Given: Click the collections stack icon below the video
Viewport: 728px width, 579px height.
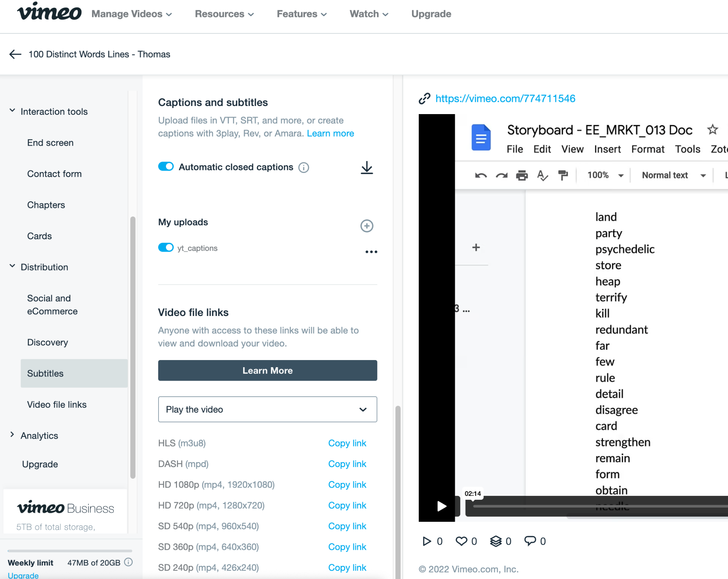Looking at the screenshot, I should click(x=496, y=541).
